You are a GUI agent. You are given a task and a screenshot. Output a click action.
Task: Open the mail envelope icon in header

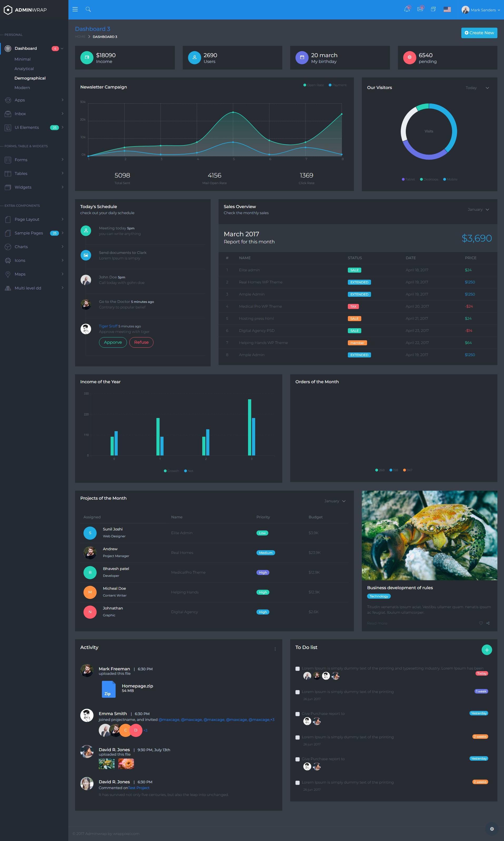pyautogui.click(x=420, y=9)
